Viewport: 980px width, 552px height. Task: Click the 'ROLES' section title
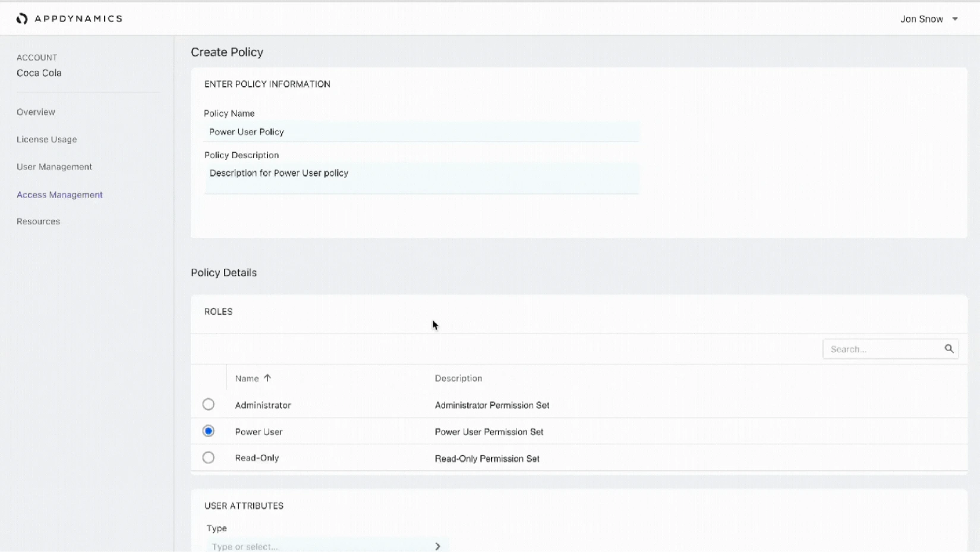click(218, 312)
